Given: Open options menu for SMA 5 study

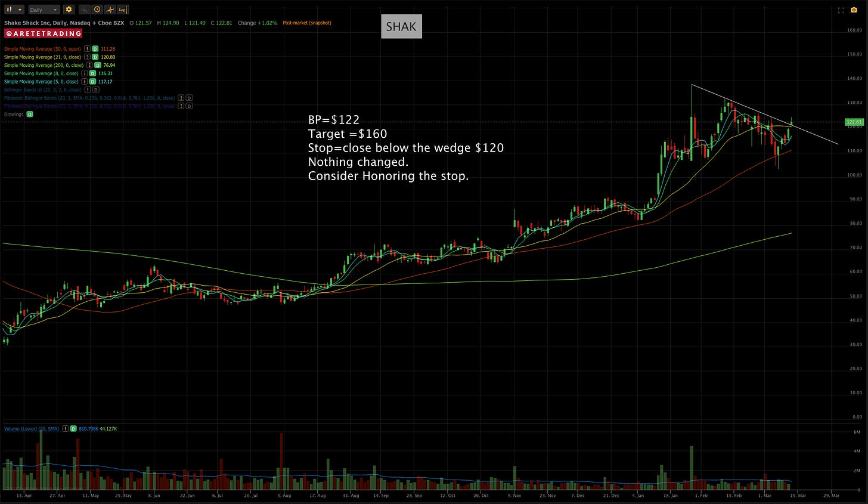Looking at the screenshot, I should coord(85,82).
